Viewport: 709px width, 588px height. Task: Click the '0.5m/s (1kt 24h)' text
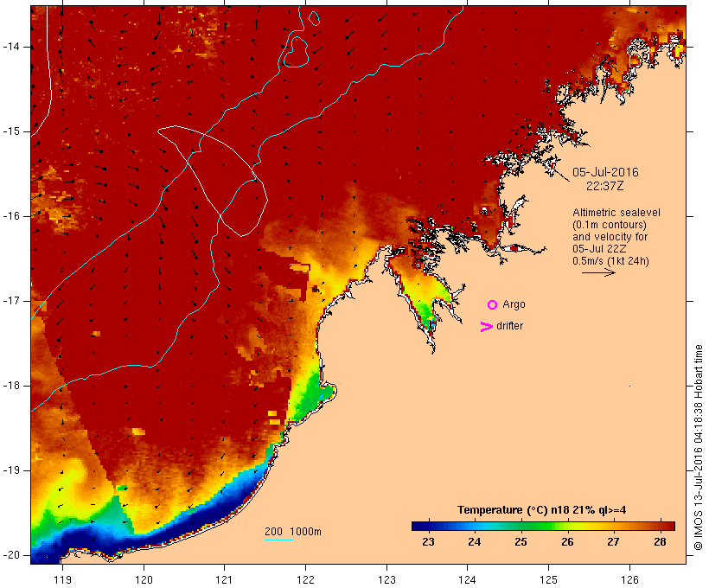point(610,261)
